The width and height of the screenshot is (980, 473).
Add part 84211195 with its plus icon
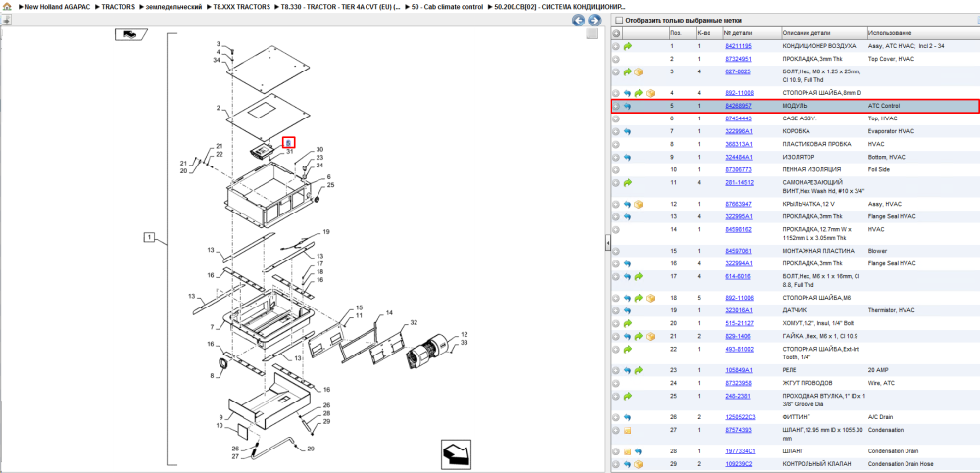coord(616,46)
